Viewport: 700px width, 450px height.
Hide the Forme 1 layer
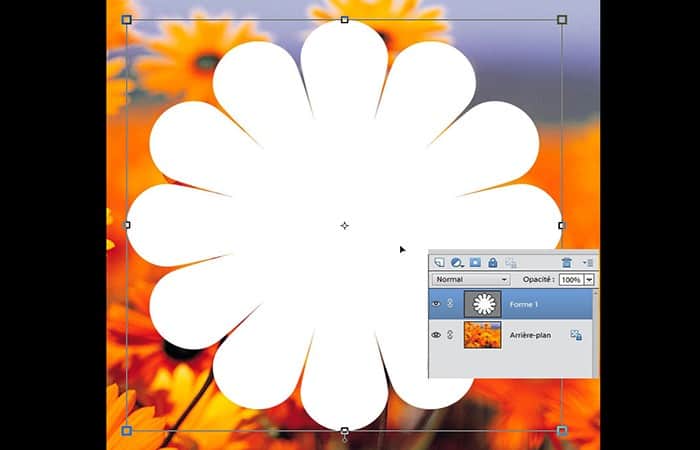point(436,304)
